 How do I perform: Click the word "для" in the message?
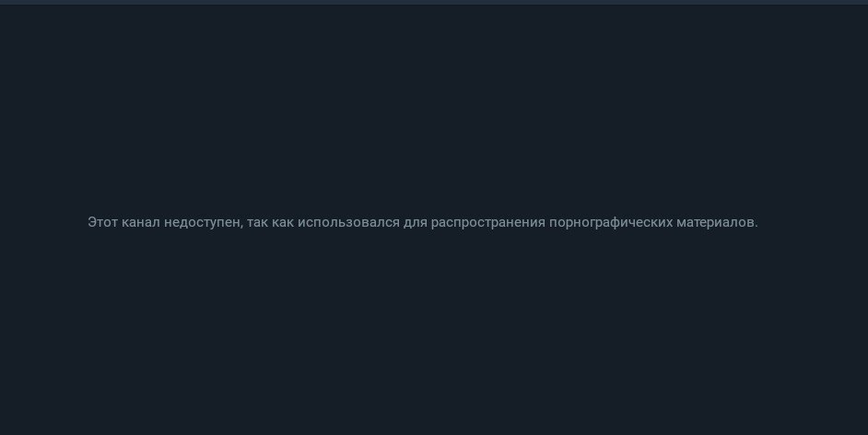(416, 223)
